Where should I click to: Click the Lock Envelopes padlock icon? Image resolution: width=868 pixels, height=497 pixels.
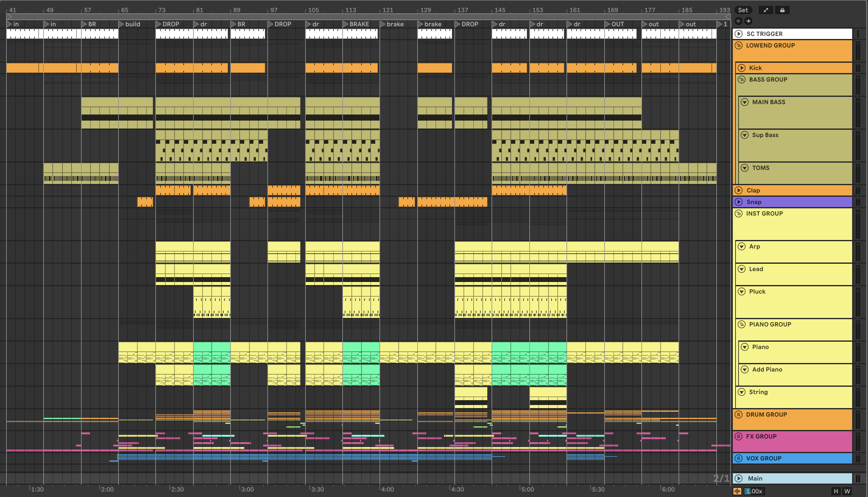[x=782, y=10]
